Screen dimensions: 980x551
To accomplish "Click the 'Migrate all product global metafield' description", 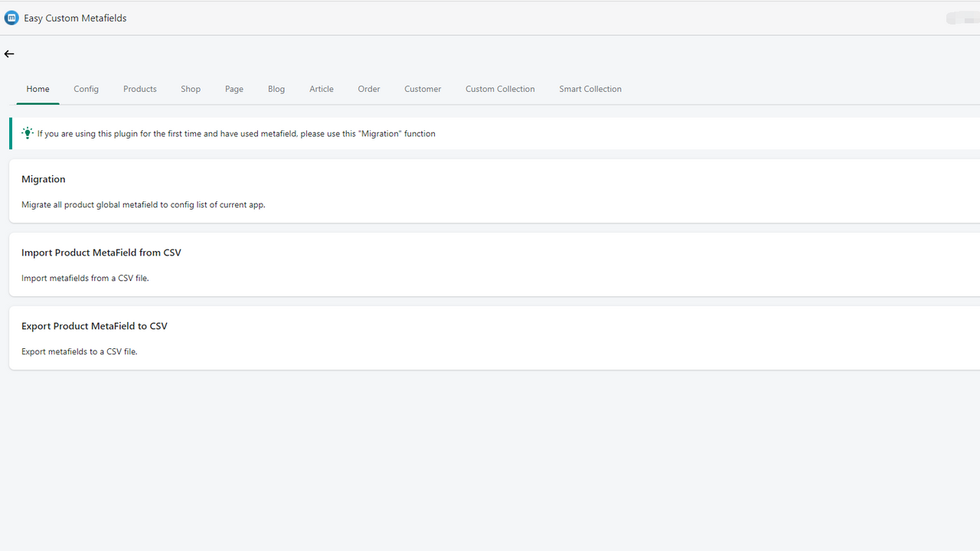I will point(143,205).
